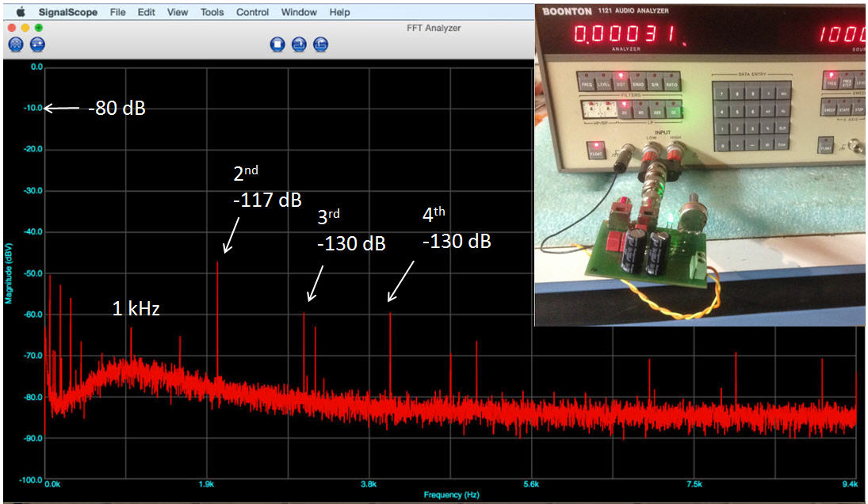Click the leftmost blue waveform toolbar icon
Image resolution: width=868 pixels, height=504 pixels.
click(16, 44)
